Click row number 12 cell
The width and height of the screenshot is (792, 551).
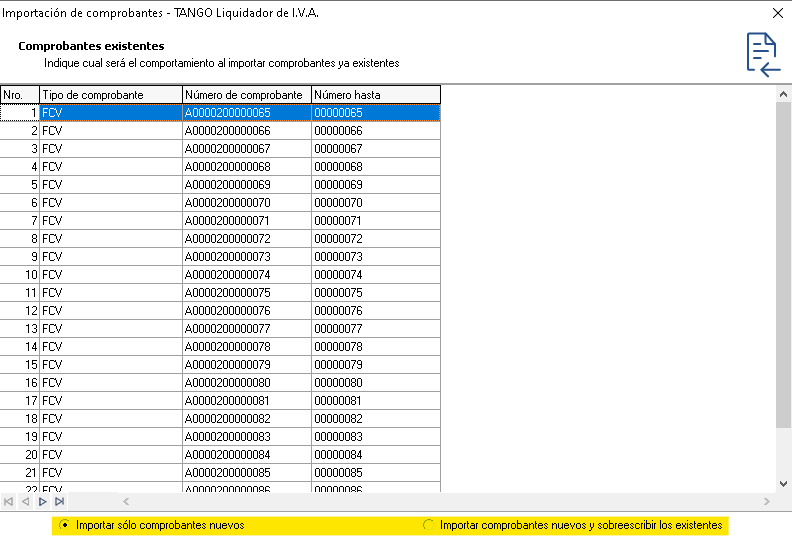click(20, 311)
